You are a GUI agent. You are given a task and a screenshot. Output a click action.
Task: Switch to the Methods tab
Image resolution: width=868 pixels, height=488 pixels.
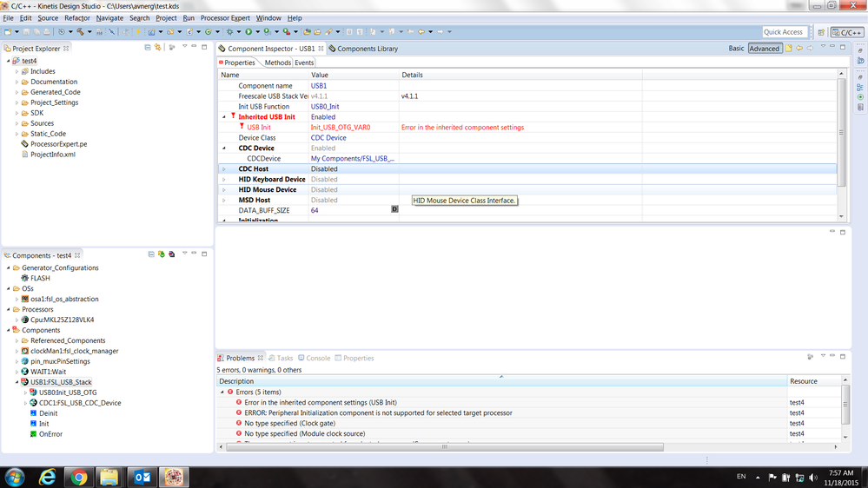277,63
